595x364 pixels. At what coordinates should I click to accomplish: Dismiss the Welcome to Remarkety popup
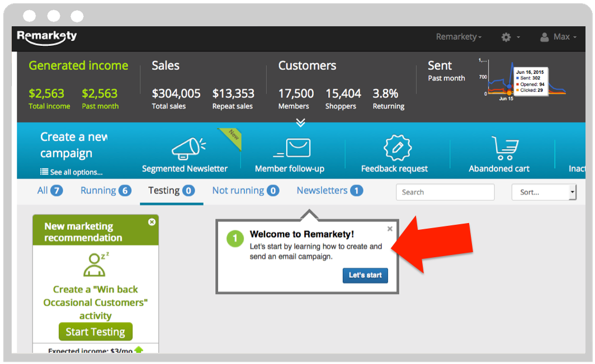390,229
